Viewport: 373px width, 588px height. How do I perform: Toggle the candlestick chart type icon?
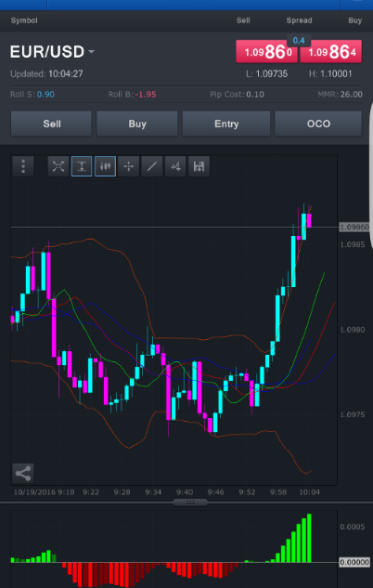(105, 166)
